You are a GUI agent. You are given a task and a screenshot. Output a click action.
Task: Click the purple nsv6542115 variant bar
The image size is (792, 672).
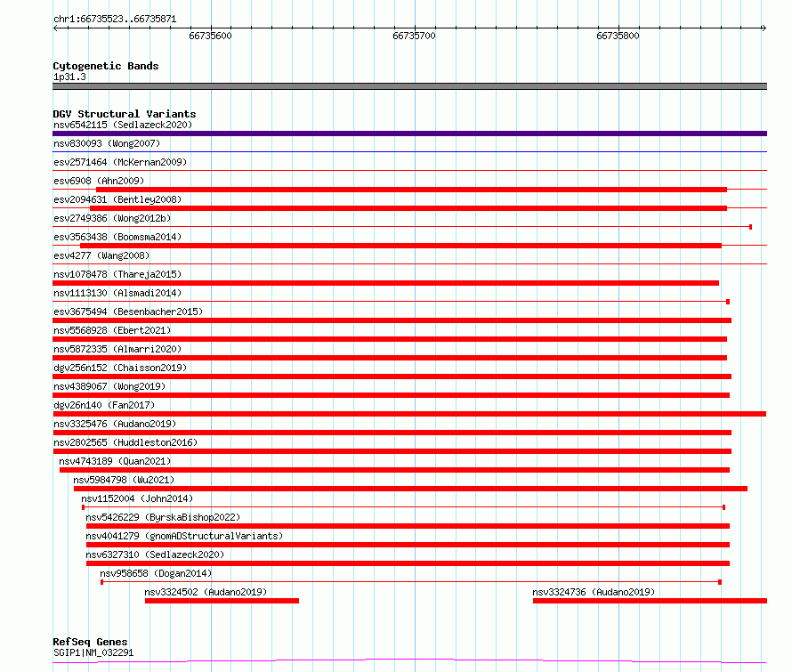click(409, 134)
